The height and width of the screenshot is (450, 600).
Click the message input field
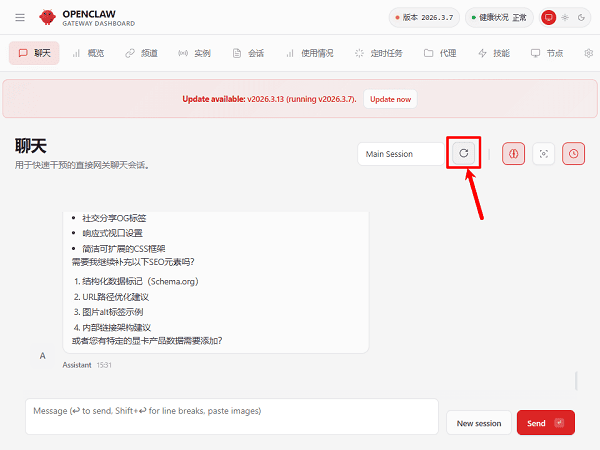click(x=231, y=416)
